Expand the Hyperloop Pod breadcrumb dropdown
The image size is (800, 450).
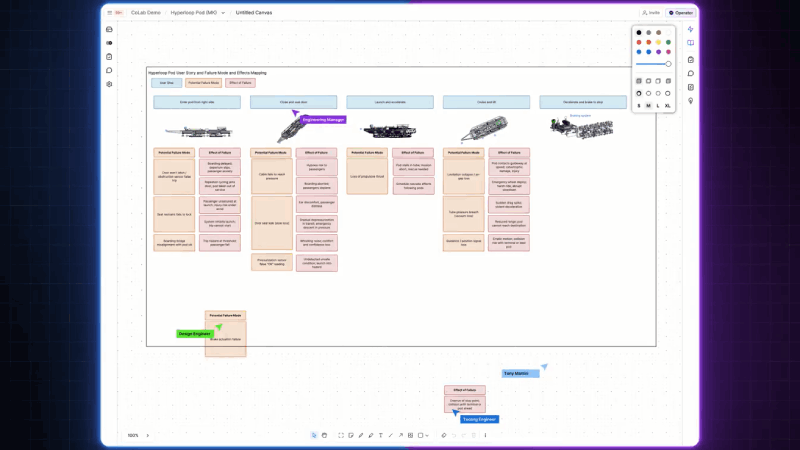(x=223, y=13)
